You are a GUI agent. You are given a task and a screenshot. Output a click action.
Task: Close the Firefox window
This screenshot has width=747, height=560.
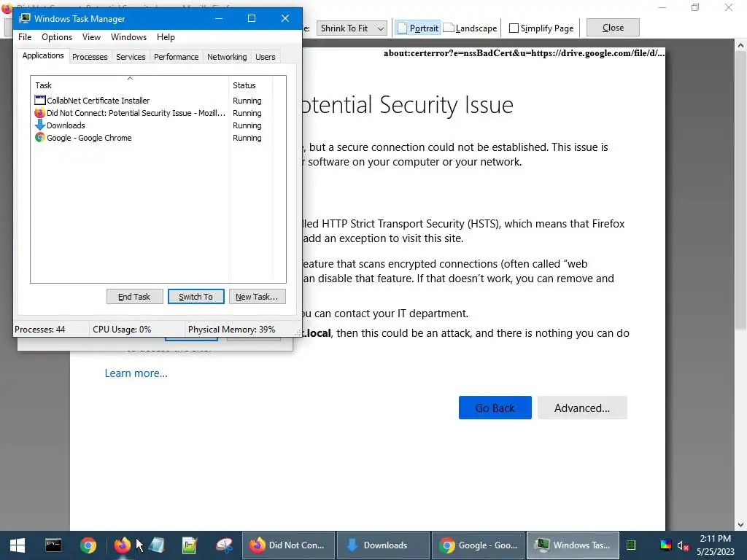click(x=729, y=7)
